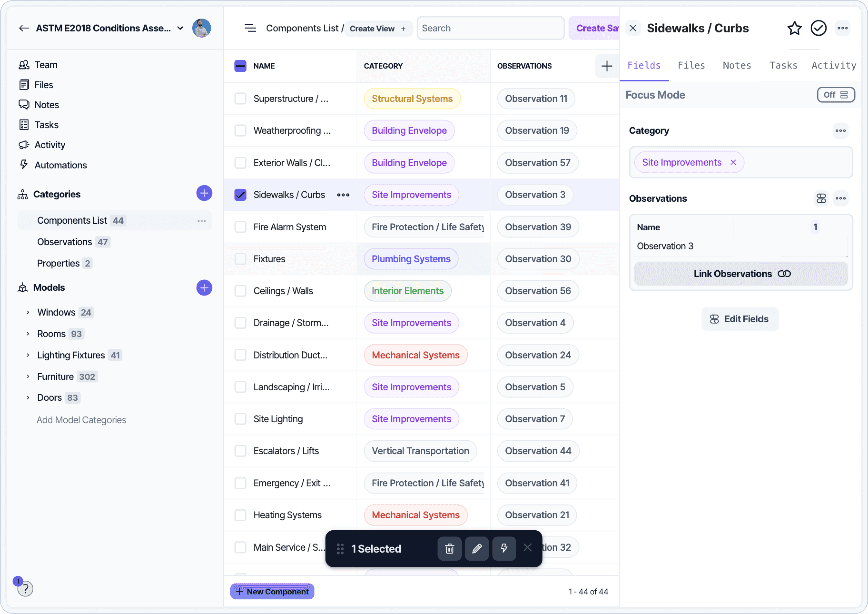Click the plus icon next to Categories
The height and width of the screenshot is (614, 868).
[x=204, y=194]
